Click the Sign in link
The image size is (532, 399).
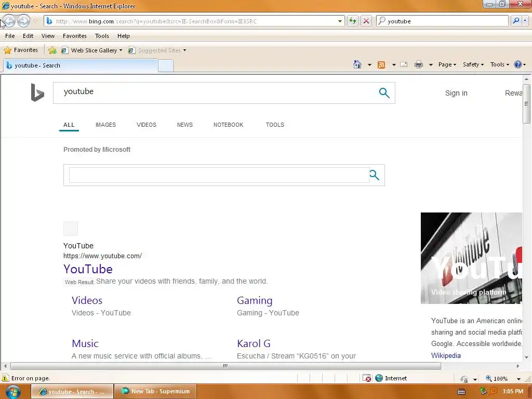[x=456, y=93]
